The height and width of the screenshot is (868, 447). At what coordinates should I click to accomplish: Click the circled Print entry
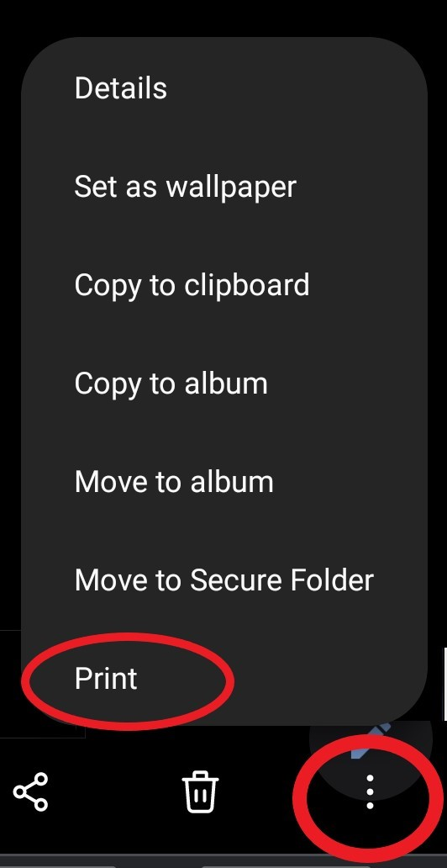click(x=106, y=678)
